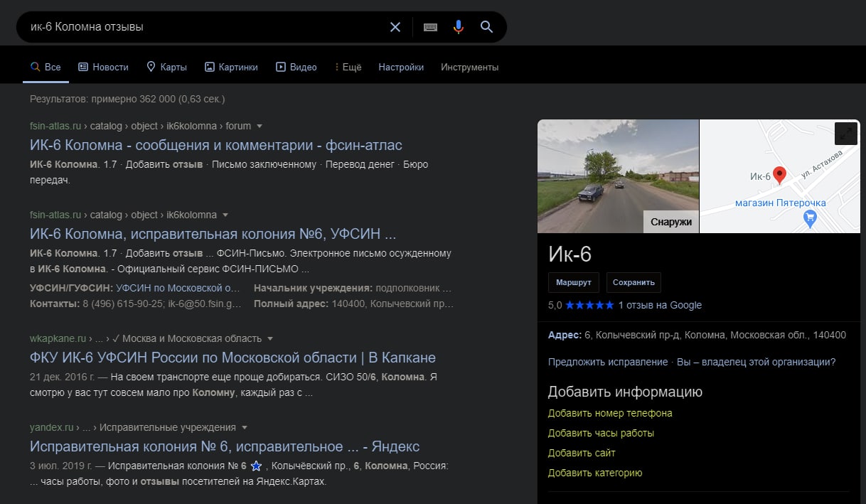Open the Инструменты options

(469, 67)
